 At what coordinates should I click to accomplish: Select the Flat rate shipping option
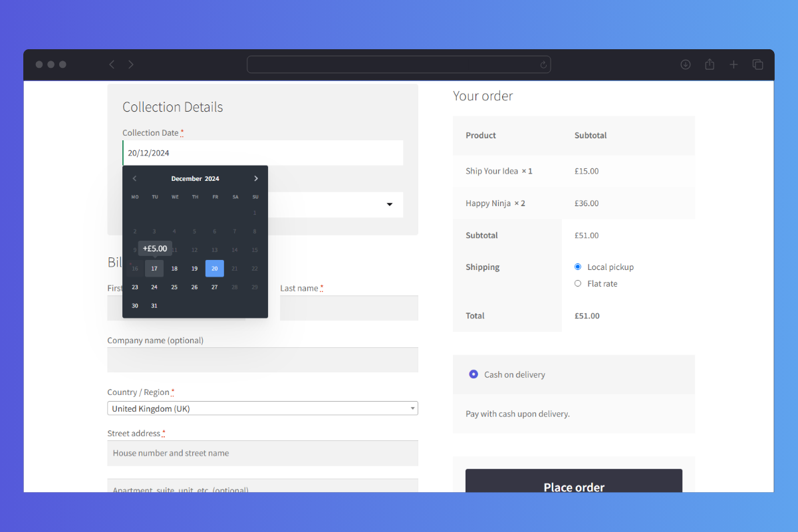point(577,283)
